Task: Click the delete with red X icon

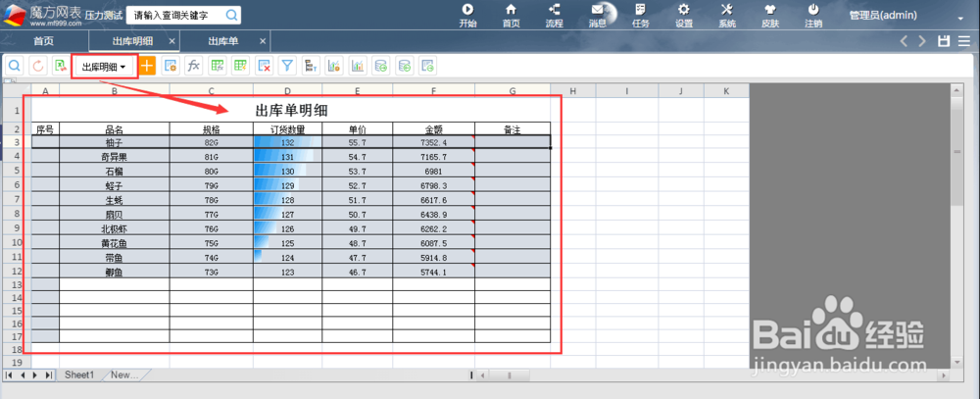Action: (x=264, y=66)
